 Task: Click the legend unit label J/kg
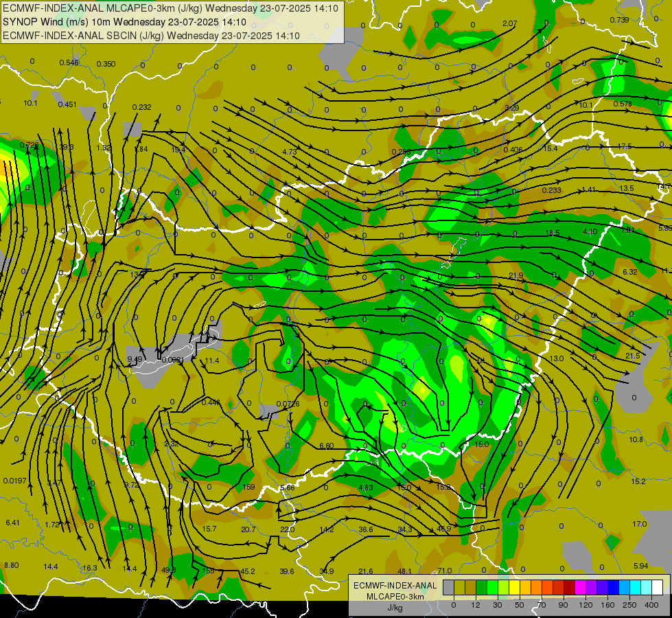(x=395, y=608)
